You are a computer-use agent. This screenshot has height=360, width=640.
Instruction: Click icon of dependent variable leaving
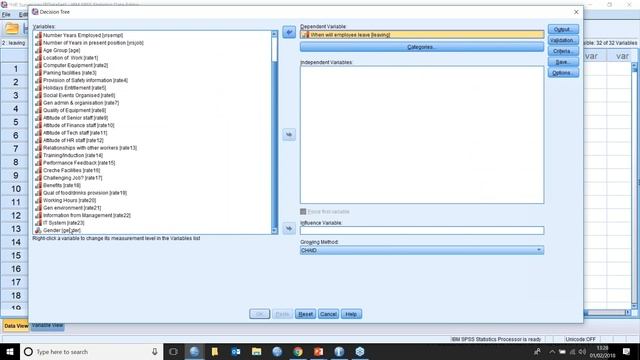306,35
